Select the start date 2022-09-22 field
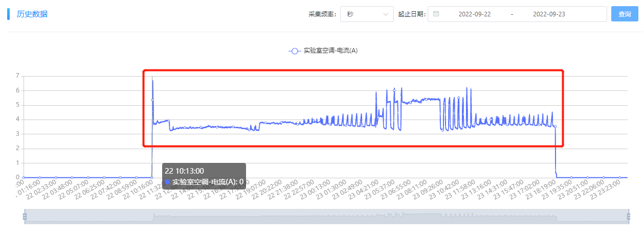 point(476,14)
